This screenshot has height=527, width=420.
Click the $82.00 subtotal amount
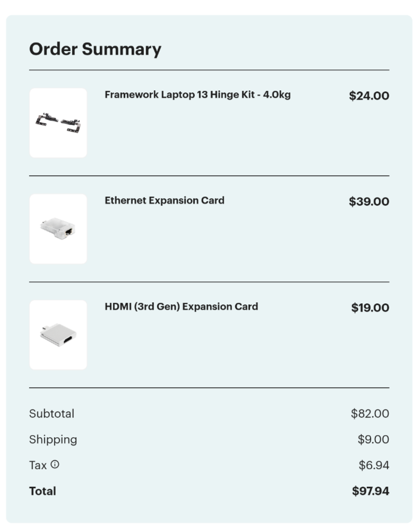click(x=370, y=413)
